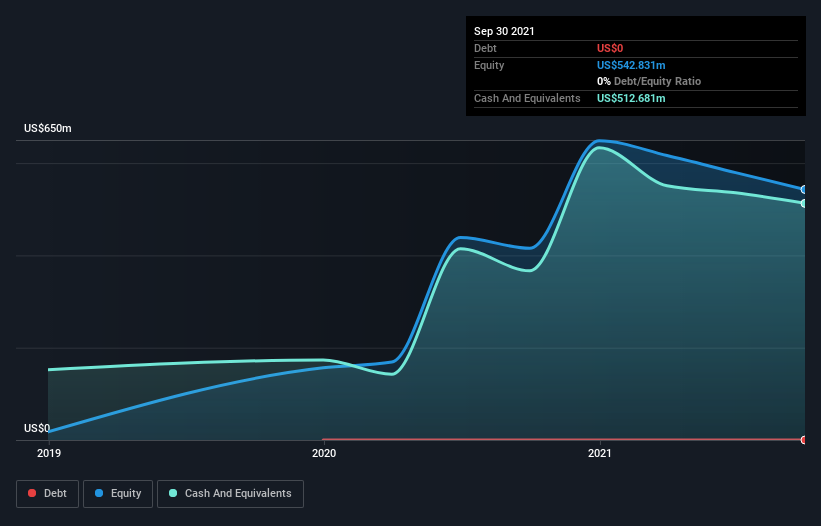
Task: Select the blue Equity endpoint marker
Action: point(804,189)
